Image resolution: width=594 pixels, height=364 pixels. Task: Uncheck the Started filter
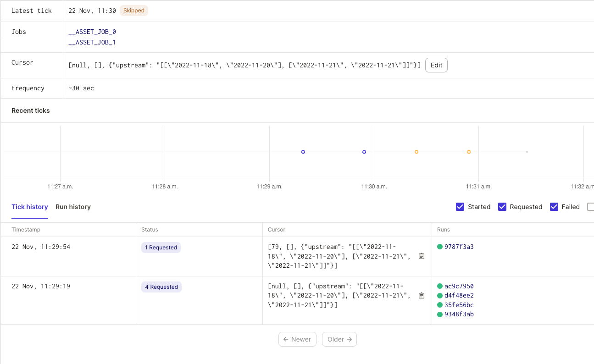tap(460, 207)
